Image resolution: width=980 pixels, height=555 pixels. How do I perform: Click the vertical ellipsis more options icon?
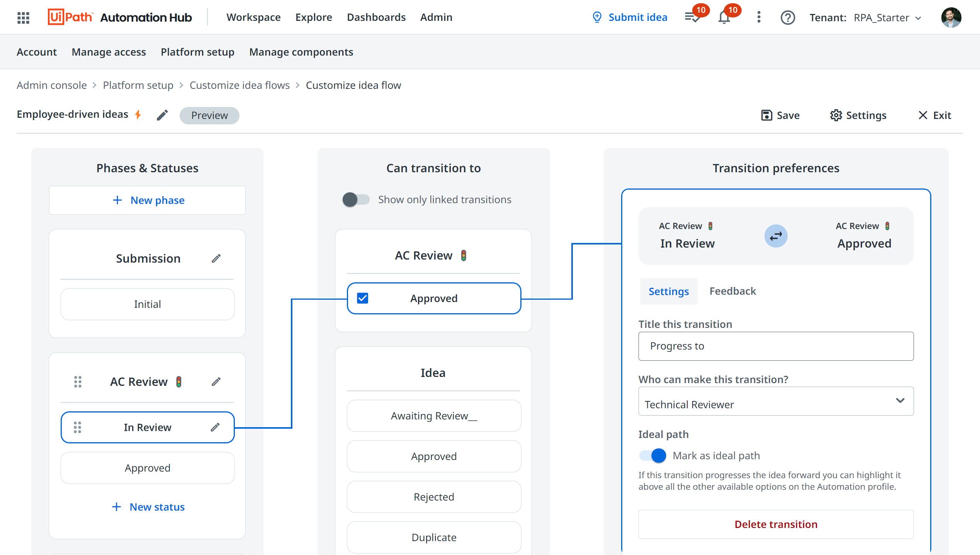[759, 16]
